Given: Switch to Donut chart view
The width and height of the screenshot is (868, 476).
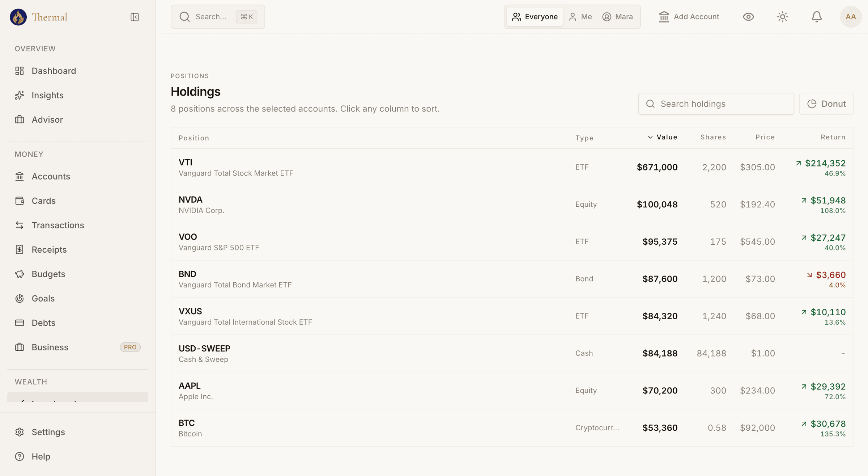Looking at the screenshot, I should (826, 104).
